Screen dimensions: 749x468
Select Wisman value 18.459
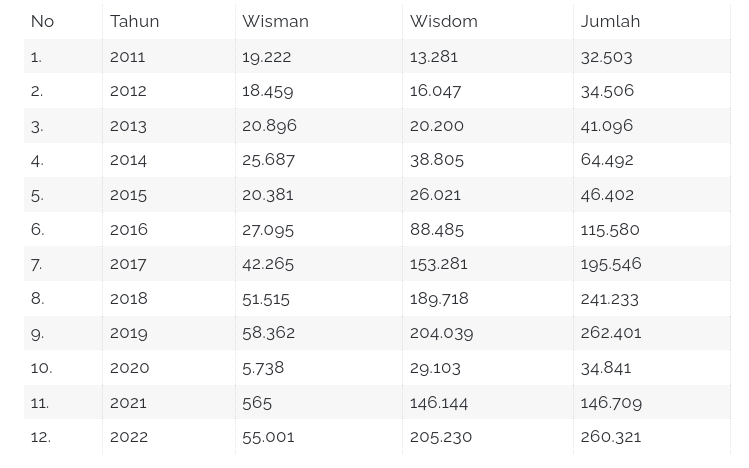coord(268,91)
